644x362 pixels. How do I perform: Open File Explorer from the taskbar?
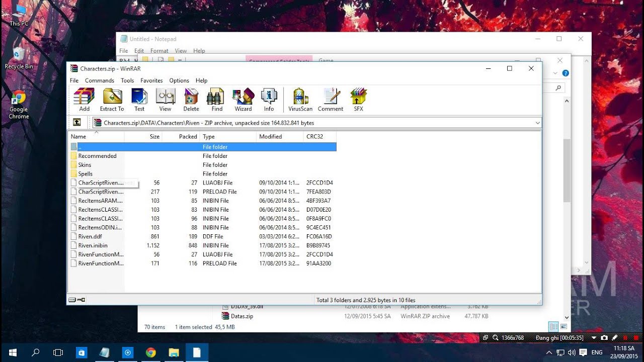click(174, 352)
